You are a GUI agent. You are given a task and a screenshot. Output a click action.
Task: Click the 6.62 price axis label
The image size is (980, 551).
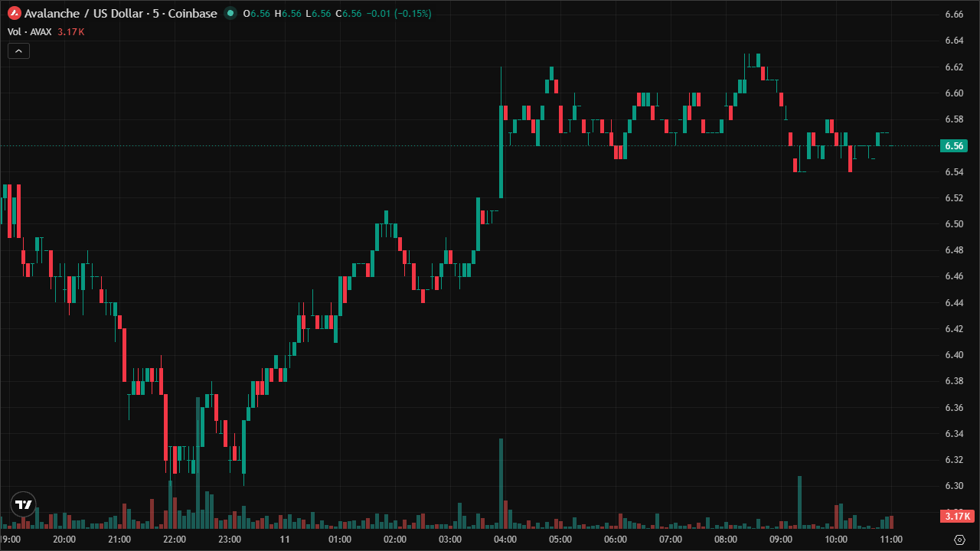click(x=954, y=67)
